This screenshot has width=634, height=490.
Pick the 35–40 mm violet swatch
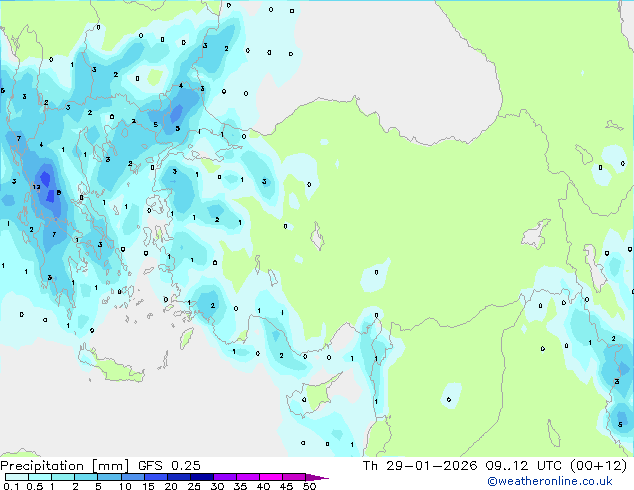pyautogui.click(x=248, y=477)
